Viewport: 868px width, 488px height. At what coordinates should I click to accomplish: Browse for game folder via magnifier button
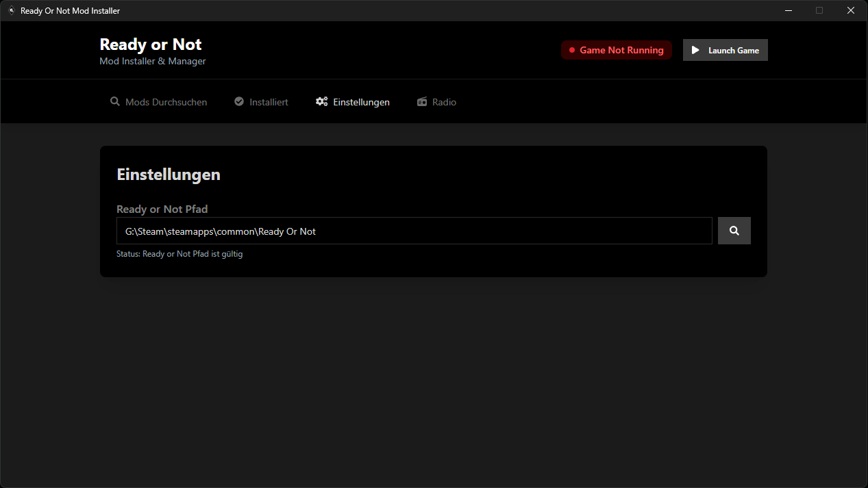(x=734, y=231)
